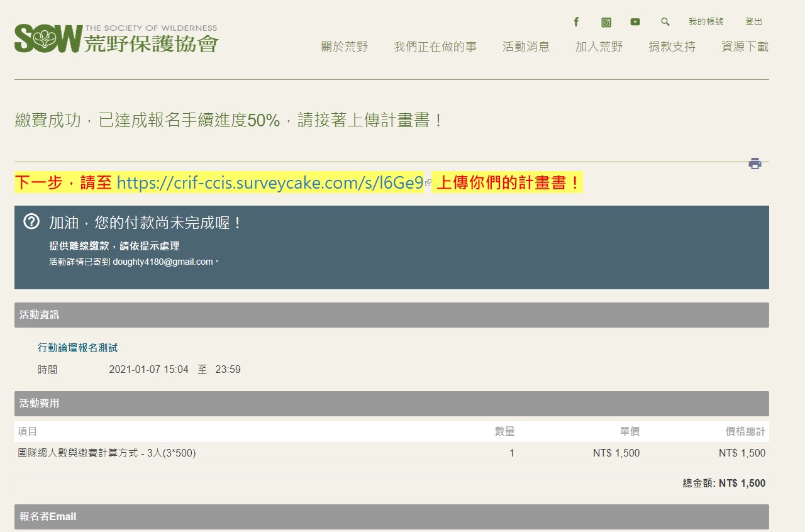Click the 加油，您的付款尚未完成喔！ heading
805x532 pixels.
145,222
